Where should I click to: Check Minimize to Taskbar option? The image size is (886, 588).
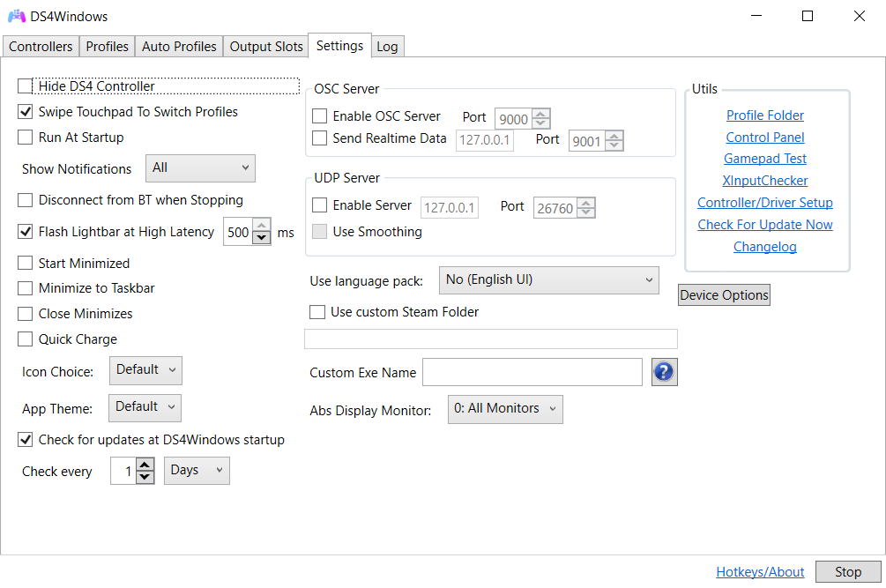pos(25,288)
